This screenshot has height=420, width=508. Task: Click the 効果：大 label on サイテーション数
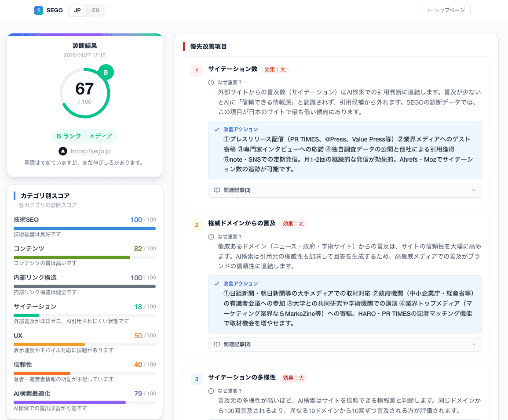[x=274, y=69]
